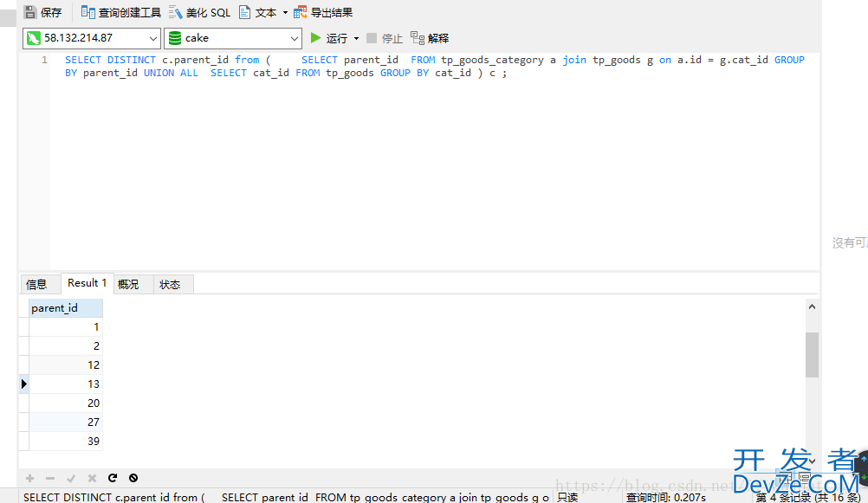This screenshot has width=868, height=503.
Task: Click Beautify SQL (美化 SQL)
Action: (x=200, y=12)
